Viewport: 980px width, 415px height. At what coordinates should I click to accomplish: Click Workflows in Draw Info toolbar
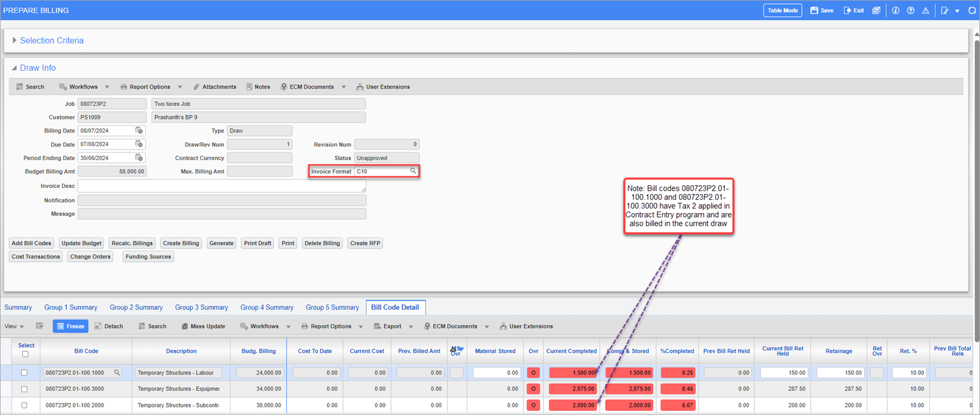pos(78,87)
